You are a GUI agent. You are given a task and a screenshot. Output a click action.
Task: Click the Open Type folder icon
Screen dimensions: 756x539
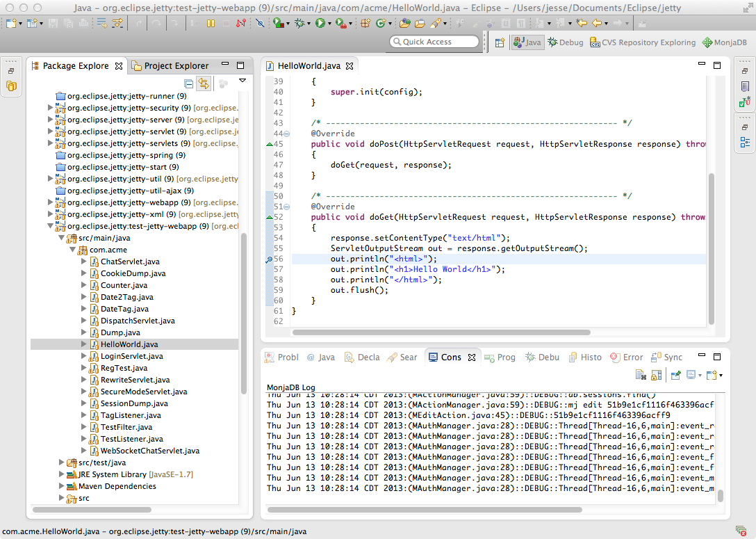tap(405, 23)
